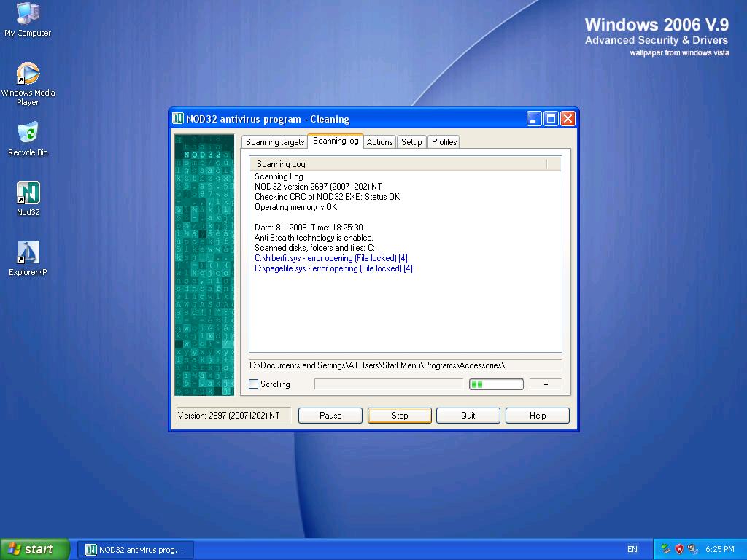Click the NOD32 title bar icon
Screen dimensions: 747x560
coord(178,118)
